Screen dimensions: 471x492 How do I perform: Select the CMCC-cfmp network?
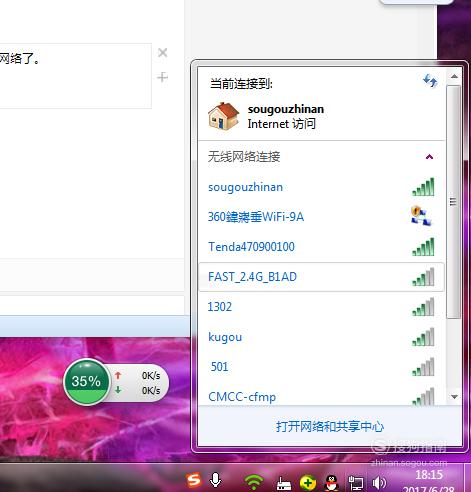point(321,394)
